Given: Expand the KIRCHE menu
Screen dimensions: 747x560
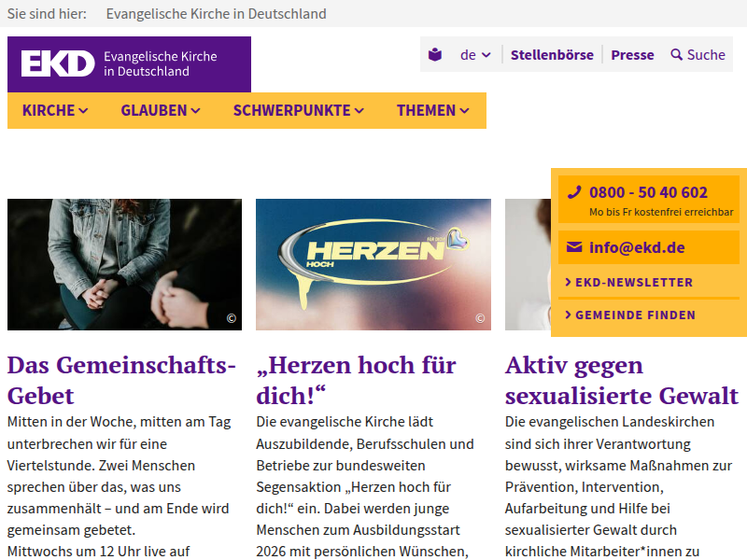Looking at the screenshot, I should pos(55,110).
